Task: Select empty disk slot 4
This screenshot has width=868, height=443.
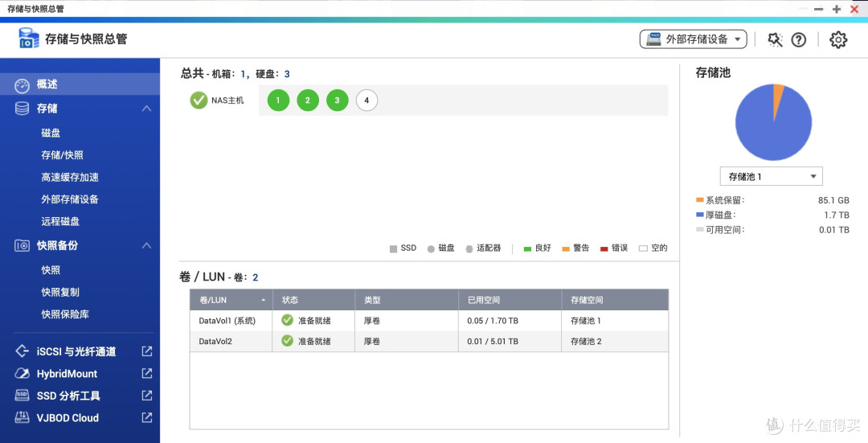Action: [366, 100]
